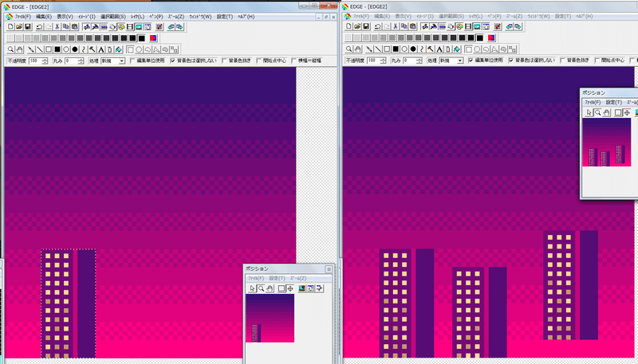This screenshot has height=364, width=638.
Task: Click hand tool in right ポジション panel
Action: 607,112
